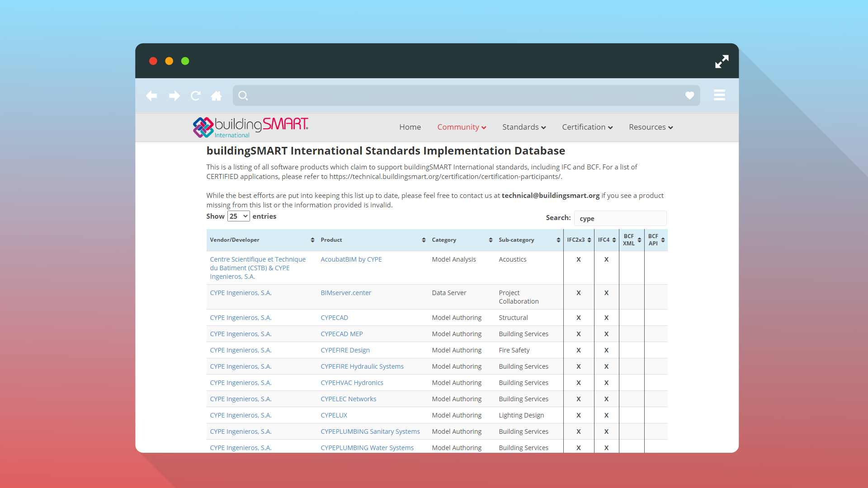Expand the window with fullscreen arrows

pyautogui.click(x=722, y=61)
